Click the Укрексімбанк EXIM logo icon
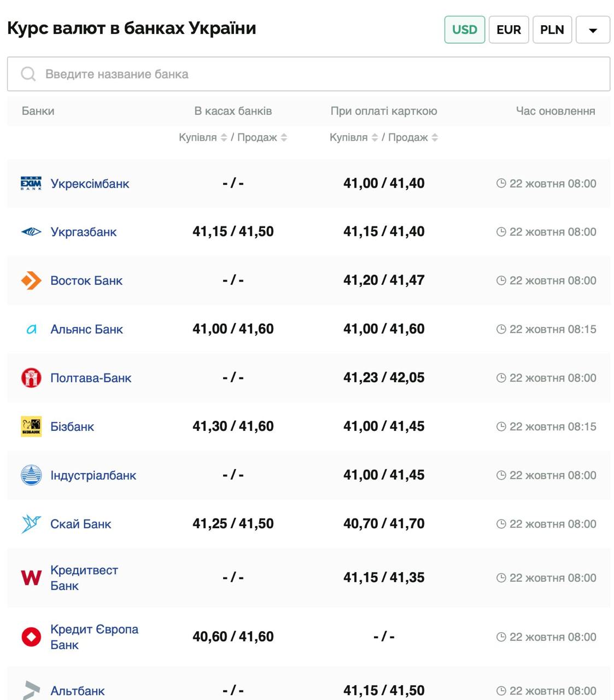This screenshot has width=614, height=700. coord(31,184)
